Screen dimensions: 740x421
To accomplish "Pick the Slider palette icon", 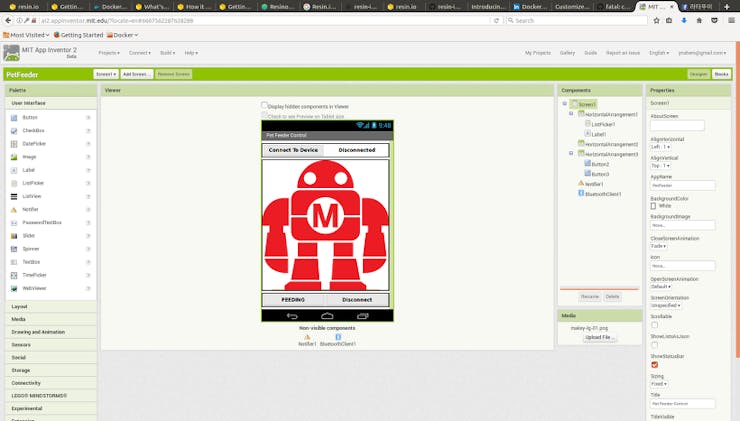I will (14, 236).
